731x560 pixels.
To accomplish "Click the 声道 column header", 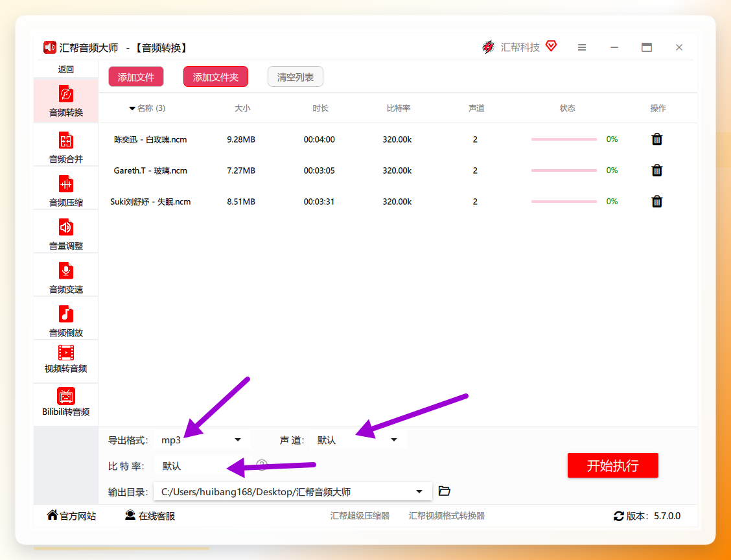I will [x=476, y=108].
